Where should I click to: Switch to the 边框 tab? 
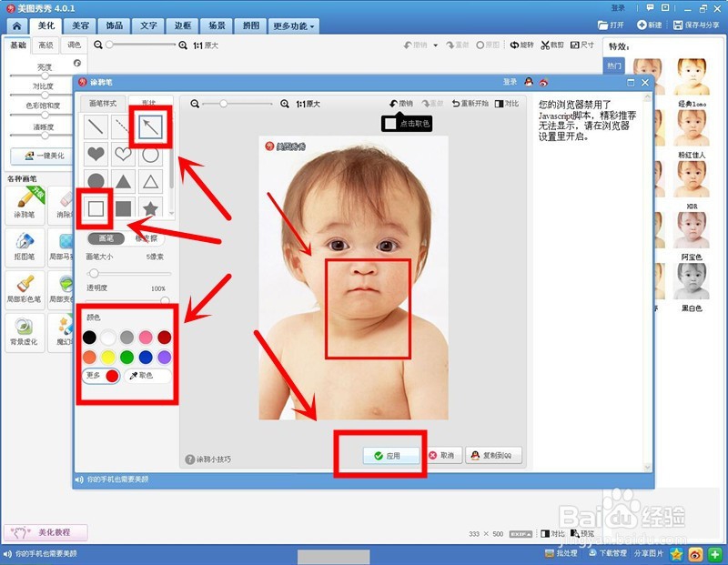pos(183,25)
